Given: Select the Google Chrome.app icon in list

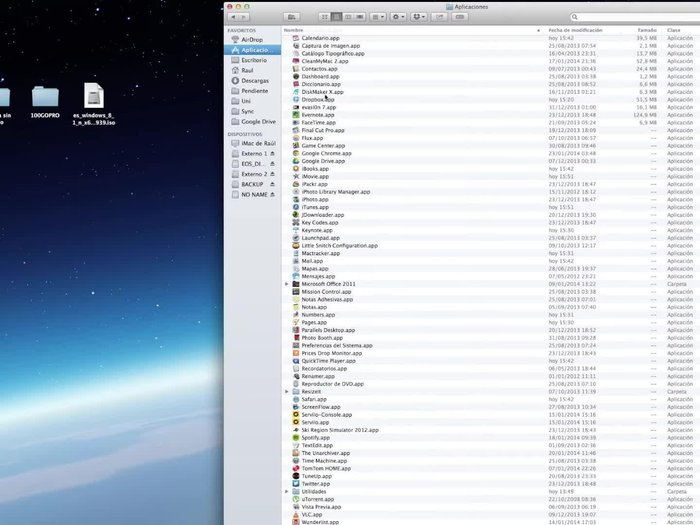Looking at the screenshot, I should coord(296,153).
